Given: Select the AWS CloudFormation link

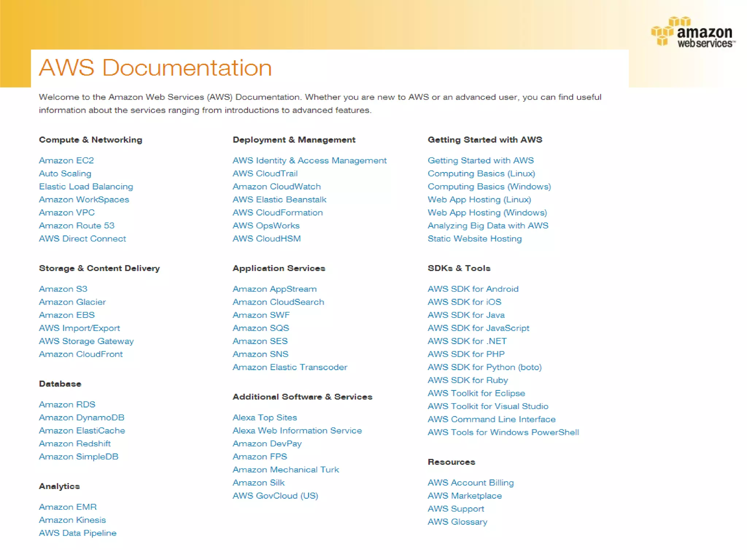Looking at the screenshot, I should point(278,213).
